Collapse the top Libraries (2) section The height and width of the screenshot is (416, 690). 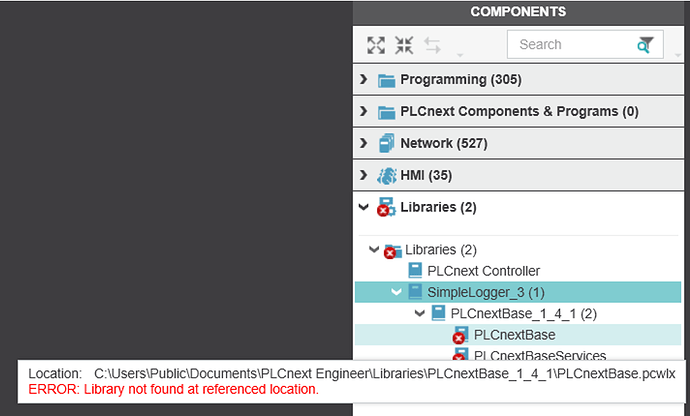coord(363,207)
